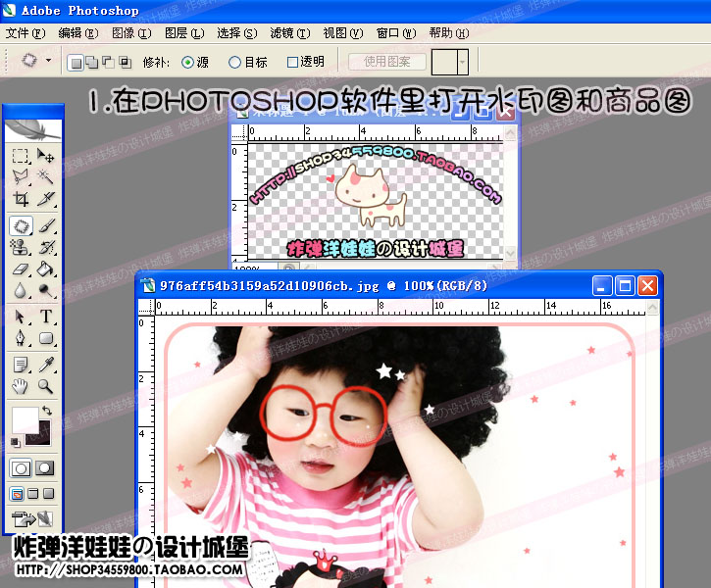The image size is (711, 588).
Task: Select the Eyedropper tool
Action: tap(46, 365)
